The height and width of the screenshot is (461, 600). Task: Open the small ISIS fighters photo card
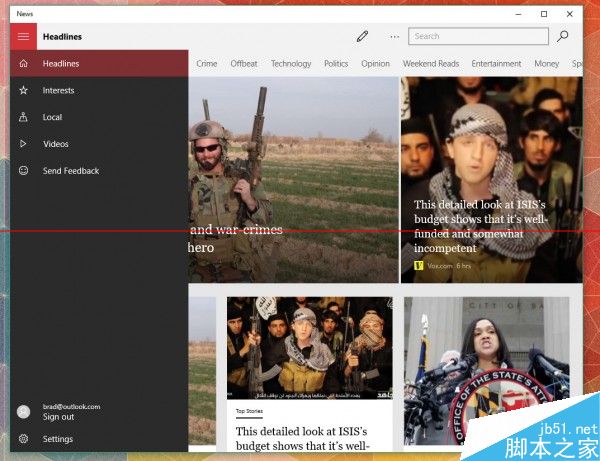click(310, 348)
